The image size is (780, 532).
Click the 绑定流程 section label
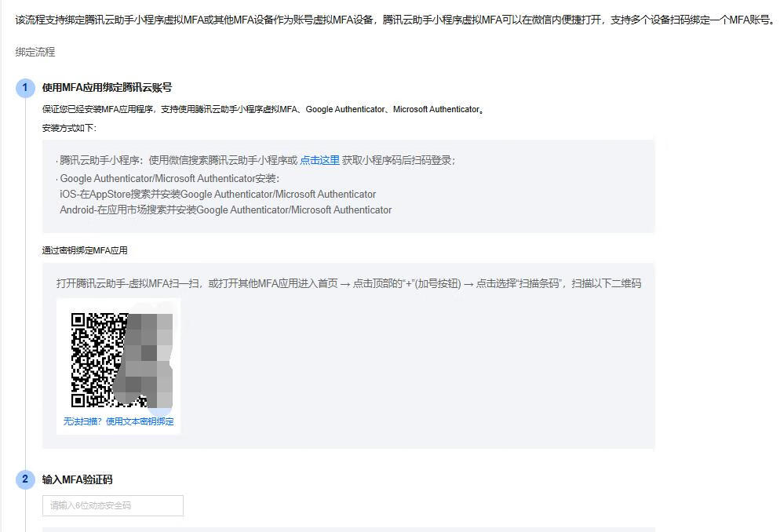35,52
